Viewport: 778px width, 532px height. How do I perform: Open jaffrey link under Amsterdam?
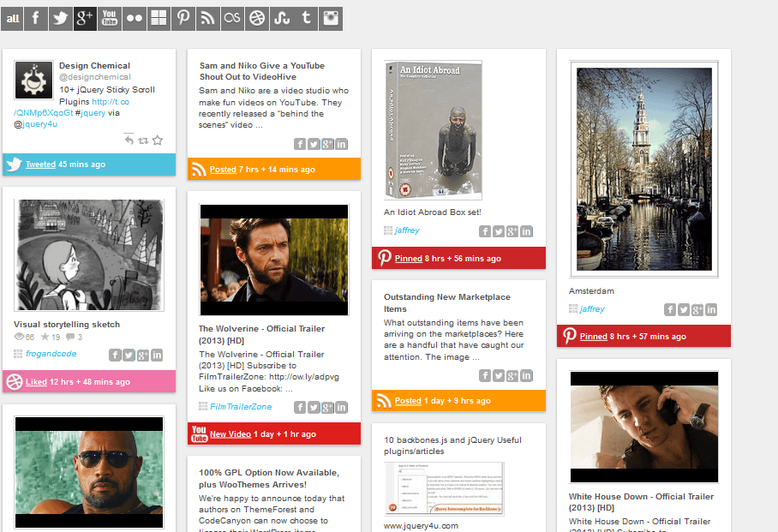click(592, 308)
